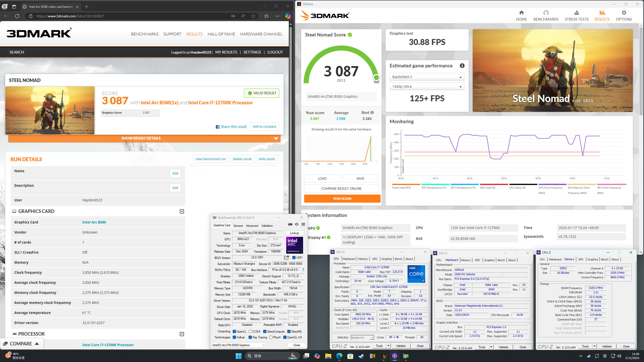The width and height of the screenshot is (644, 362).
Task: Click the estimated game performance info icon
Action: coord(462,66)
